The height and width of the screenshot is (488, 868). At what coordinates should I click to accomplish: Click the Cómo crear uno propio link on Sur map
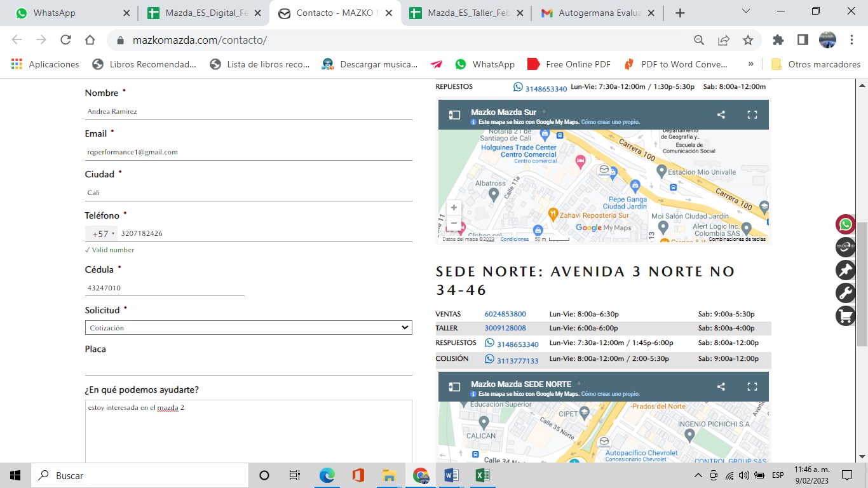pos(610,122)
